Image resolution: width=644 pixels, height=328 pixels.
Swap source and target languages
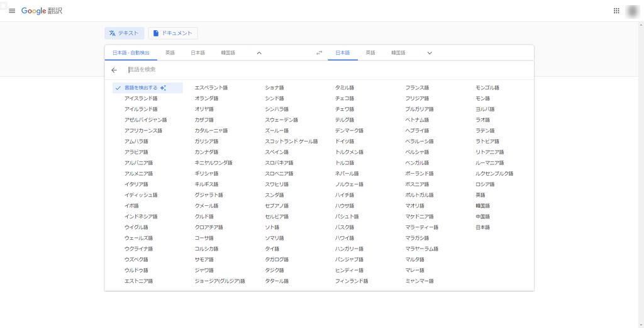point(319,53)
